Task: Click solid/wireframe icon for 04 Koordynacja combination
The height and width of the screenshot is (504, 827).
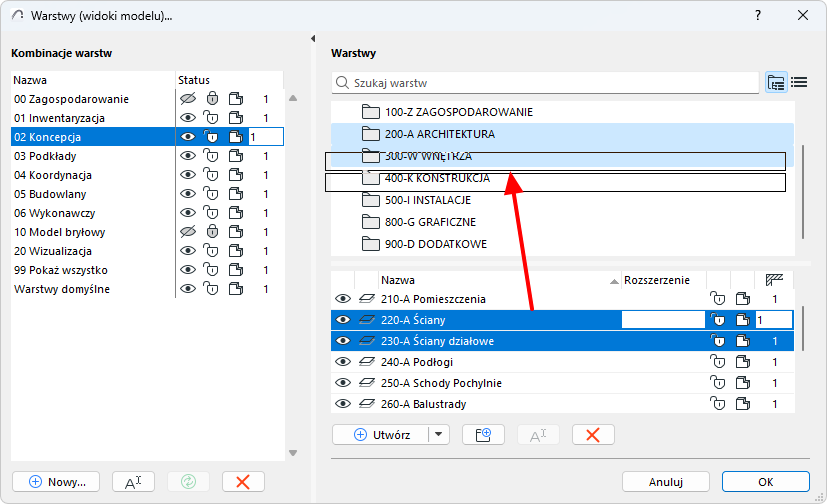Action: 236,175
